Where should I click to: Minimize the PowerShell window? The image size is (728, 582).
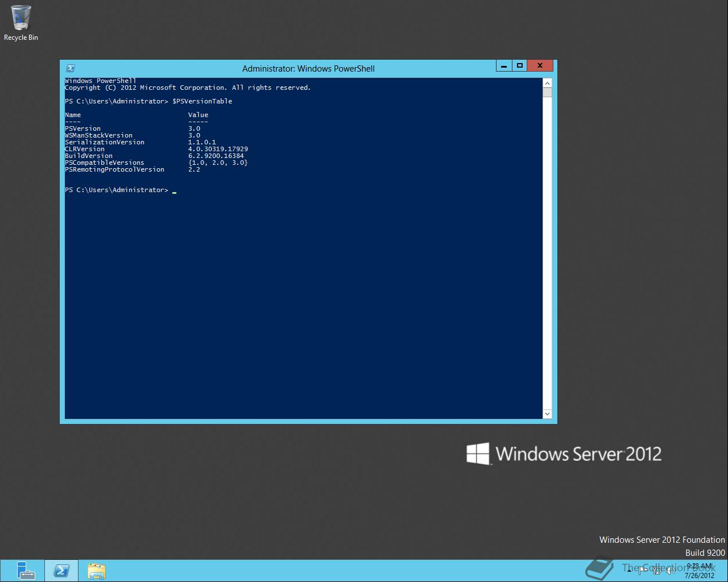503,66
